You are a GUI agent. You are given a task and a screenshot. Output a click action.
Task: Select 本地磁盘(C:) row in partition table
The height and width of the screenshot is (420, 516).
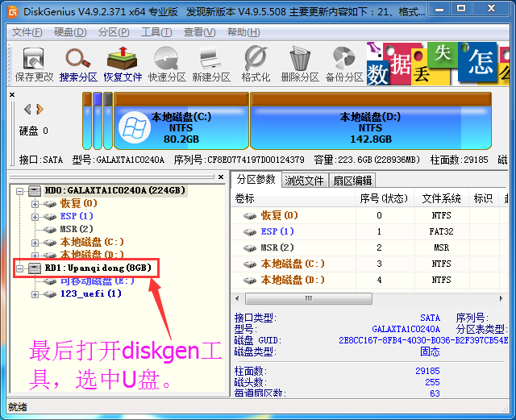pos(368,264)
